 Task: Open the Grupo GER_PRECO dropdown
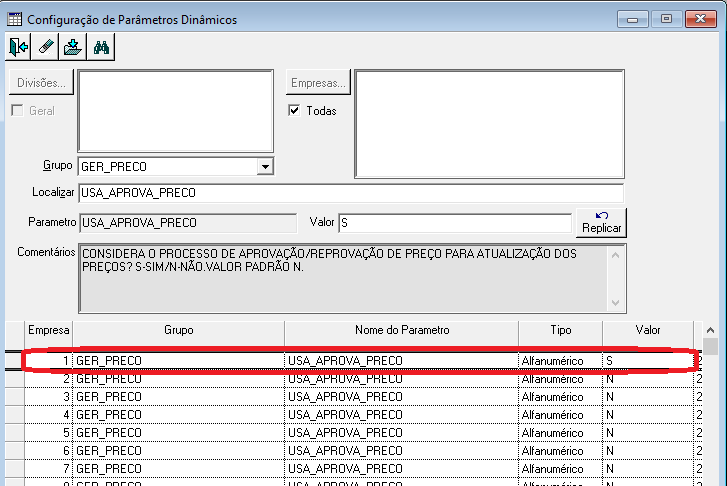click(265, 166)
